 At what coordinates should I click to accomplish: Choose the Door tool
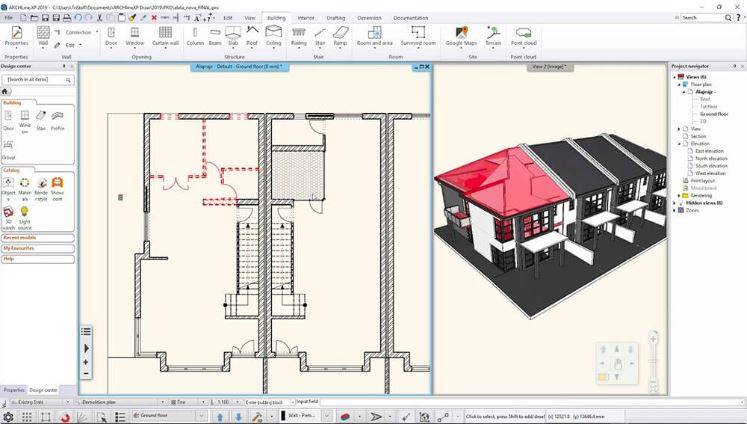[111, 36]
